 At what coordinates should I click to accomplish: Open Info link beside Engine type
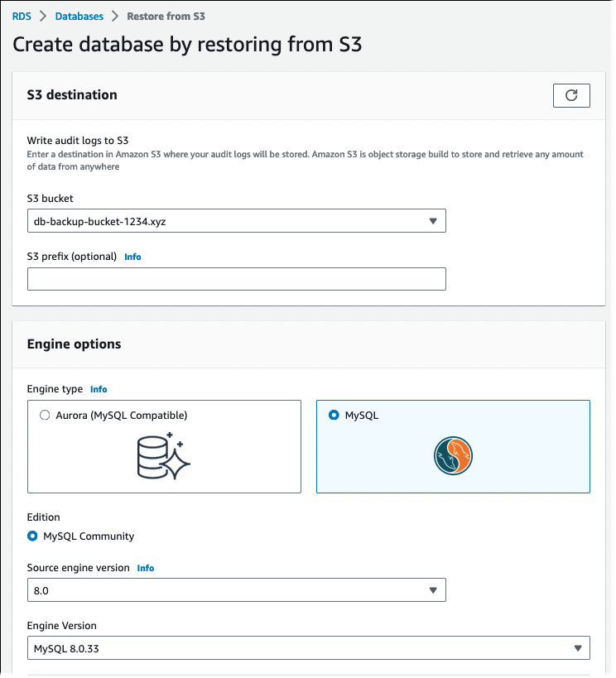99,389
